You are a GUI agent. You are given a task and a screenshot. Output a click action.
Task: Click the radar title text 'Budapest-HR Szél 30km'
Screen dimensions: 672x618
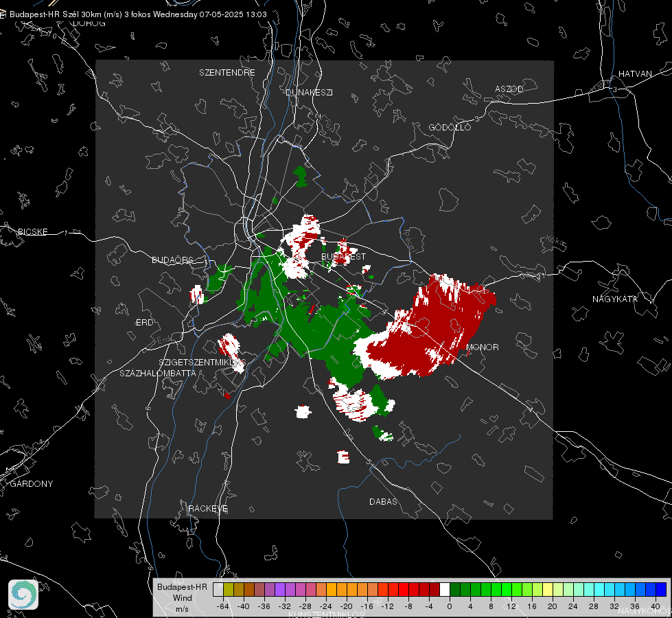pyautogui.click(x=56, y=14)
